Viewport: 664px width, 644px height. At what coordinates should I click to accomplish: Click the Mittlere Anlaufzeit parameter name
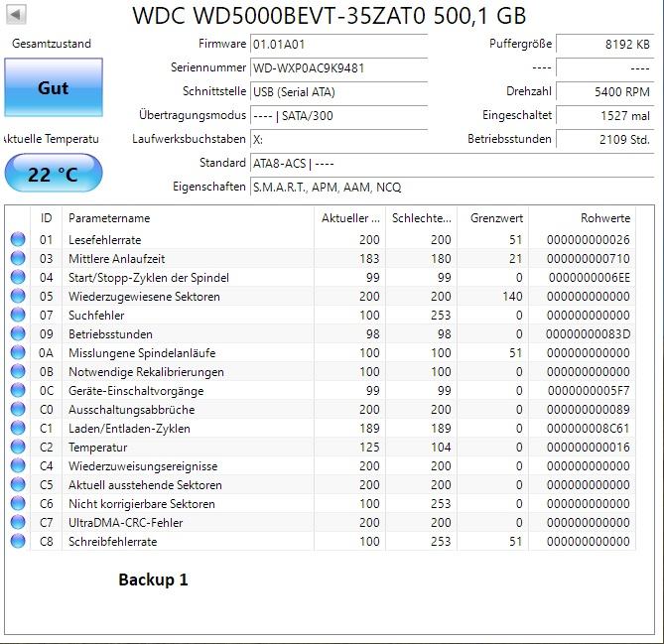[x=116, y=259]
